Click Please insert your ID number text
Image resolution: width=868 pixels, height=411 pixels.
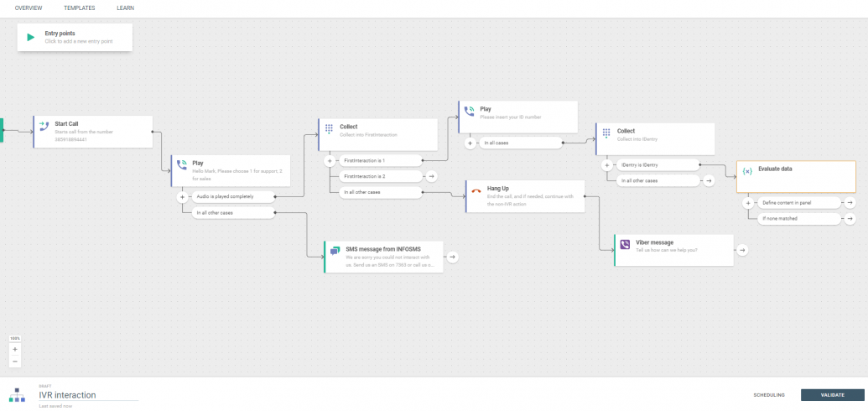(511, 117)
